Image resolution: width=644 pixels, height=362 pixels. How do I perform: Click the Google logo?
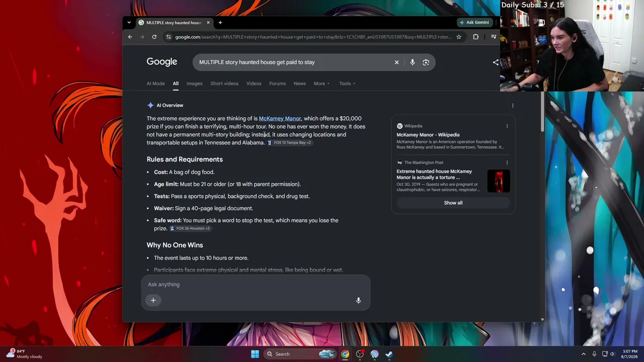click(162, 62)
